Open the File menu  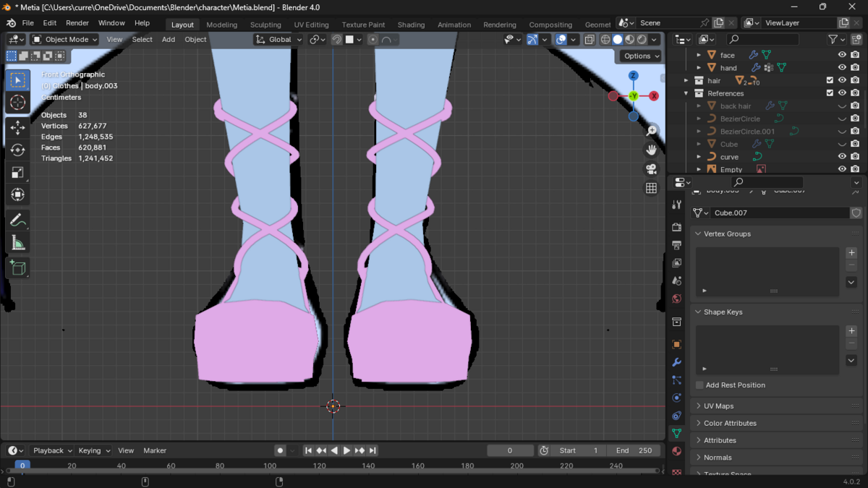(28, 23)
